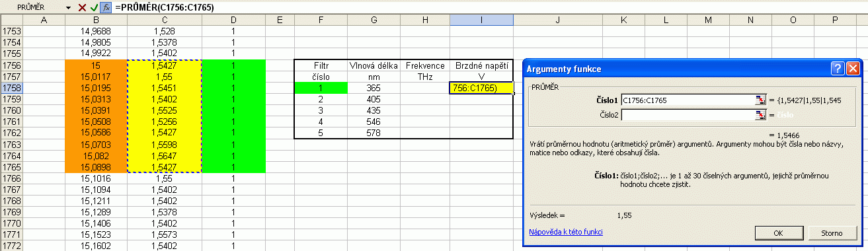Select row header 1758

tap(11, 87)
